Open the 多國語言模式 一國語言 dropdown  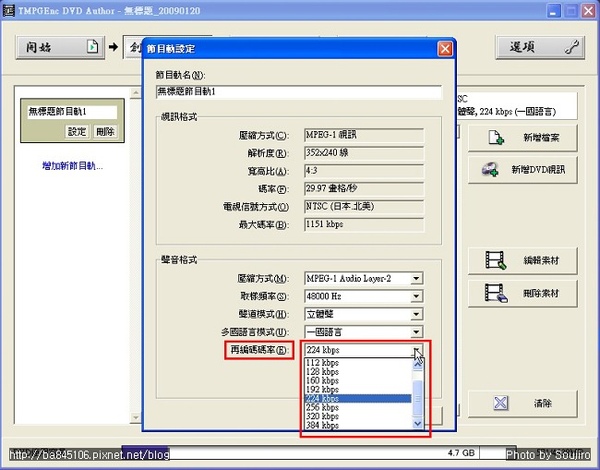point(416,332)
